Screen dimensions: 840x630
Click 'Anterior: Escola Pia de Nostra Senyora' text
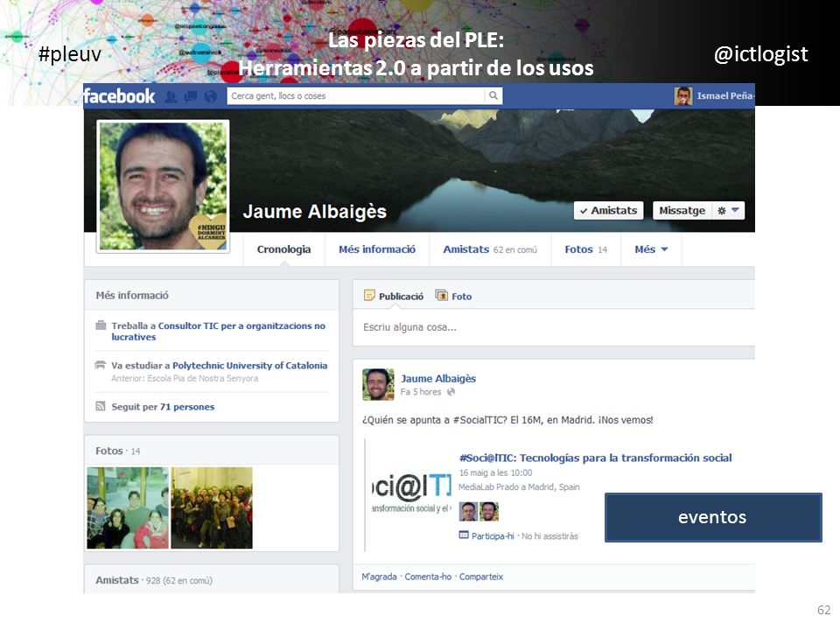(185, 378)
